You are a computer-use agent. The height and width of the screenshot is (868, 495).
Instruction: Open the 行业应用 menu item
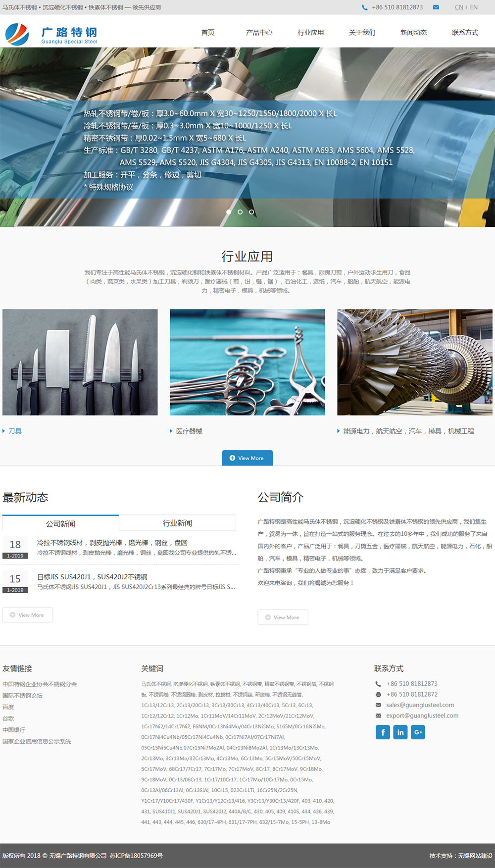311,33
